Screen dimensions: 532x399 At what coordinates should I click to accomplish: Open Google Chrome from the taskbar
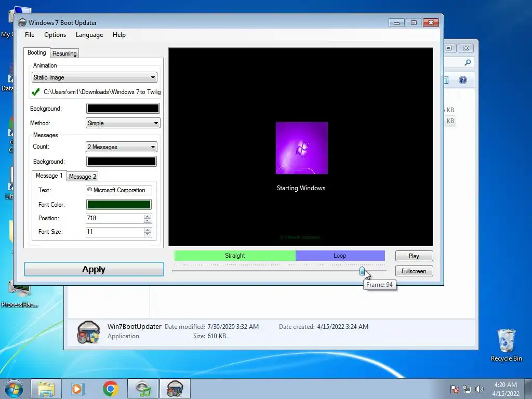coord(110,389)
